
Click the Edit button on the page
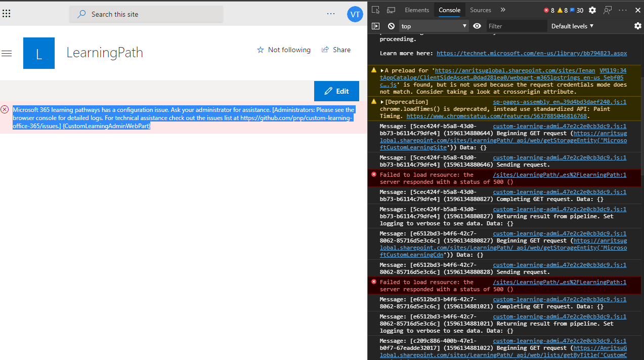click(x=336, y=91)
